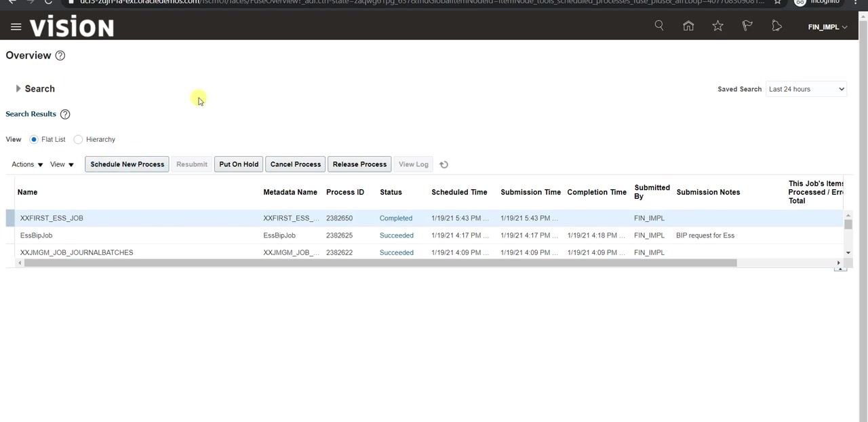Click the Cancel Process button
868x422 pixels.
[x=296, y=164]
